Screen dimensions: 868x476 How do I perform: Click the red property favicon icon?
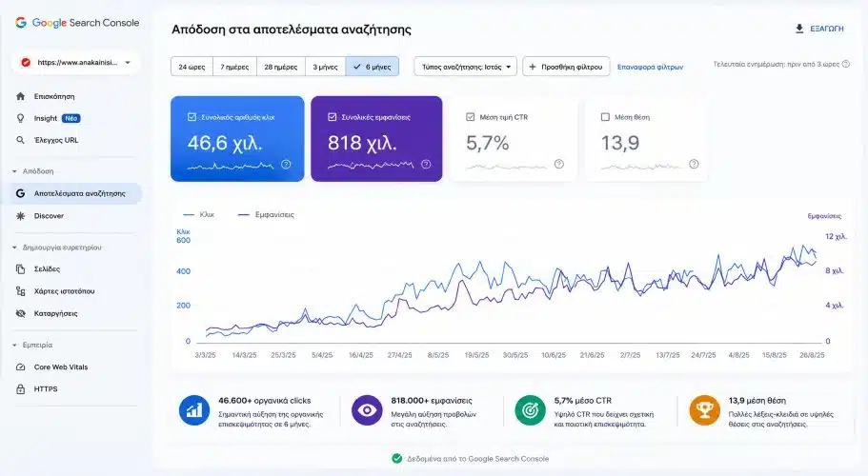tap(26, 63)
